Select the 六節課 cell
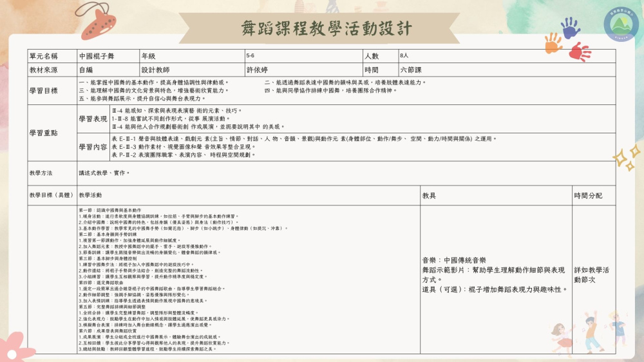 [x=507, y=70]
